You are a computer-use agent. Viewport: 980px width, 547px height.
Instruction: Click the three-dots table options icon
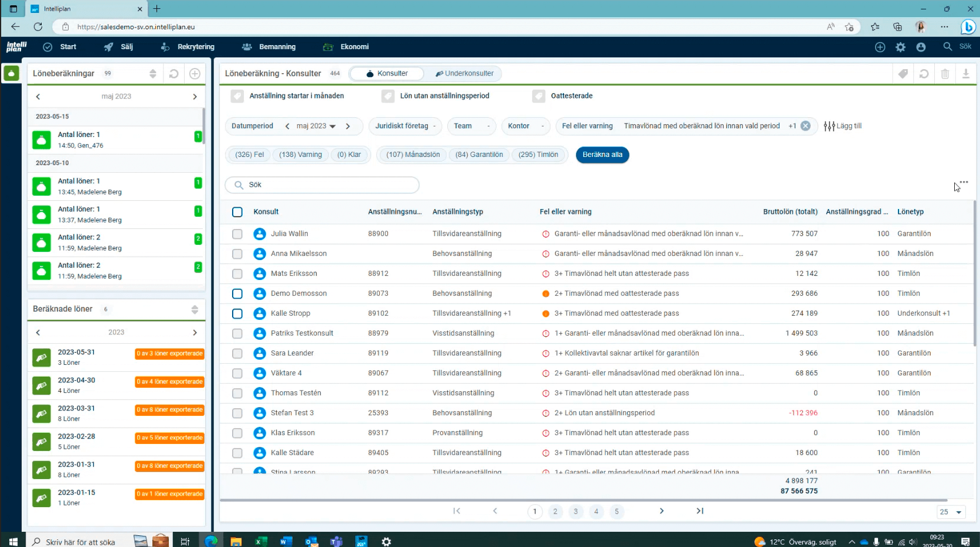coord(964,183)
